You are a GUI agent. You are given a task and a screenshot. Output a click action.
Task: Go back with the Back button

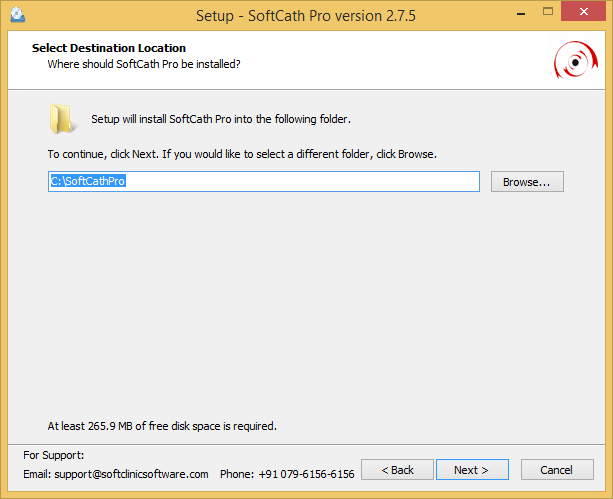pos(398,470)
